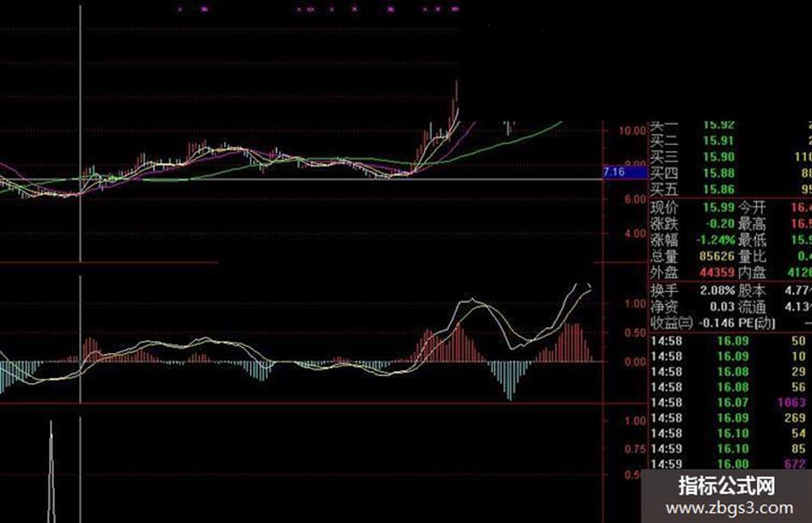This screenshot has height=523, width=812.
Task: Click the 最低 label
Action: coord(752,240)
